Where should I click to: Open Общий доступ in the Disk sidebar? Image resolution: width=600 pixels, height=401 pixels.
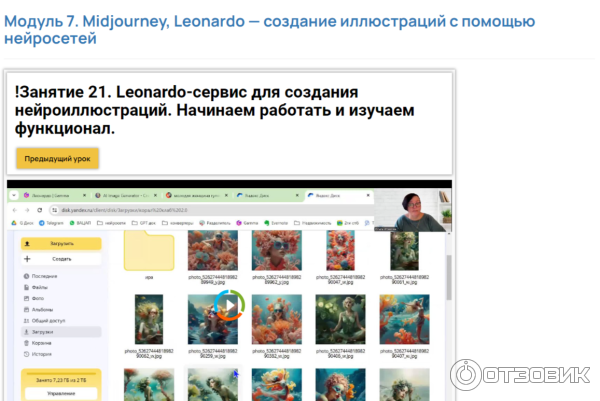[44, 321]
